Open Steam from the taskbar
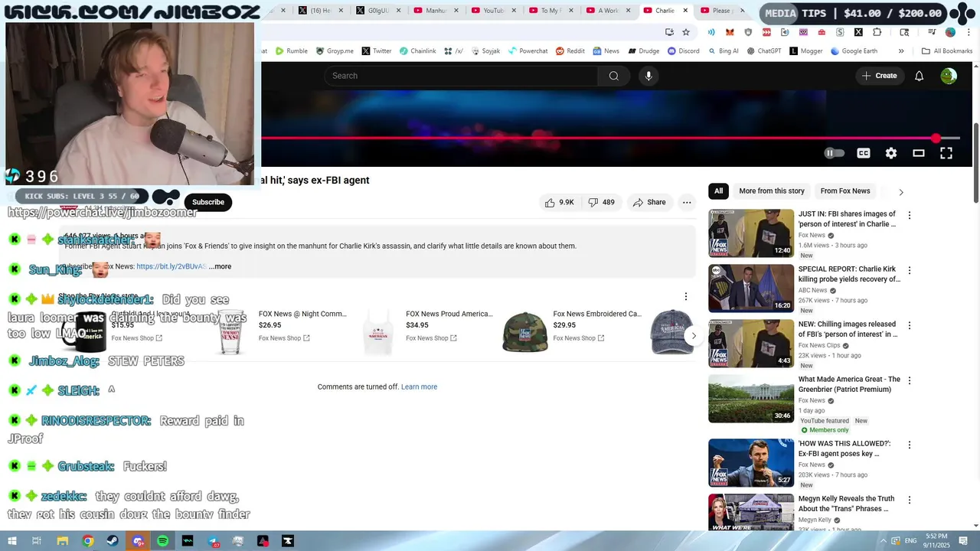Screen dimensions: 980x551 [113, 541]
